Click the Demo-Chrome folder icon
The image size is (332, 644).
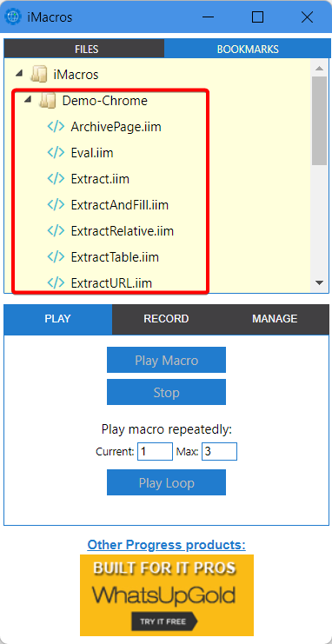point(48,101)
